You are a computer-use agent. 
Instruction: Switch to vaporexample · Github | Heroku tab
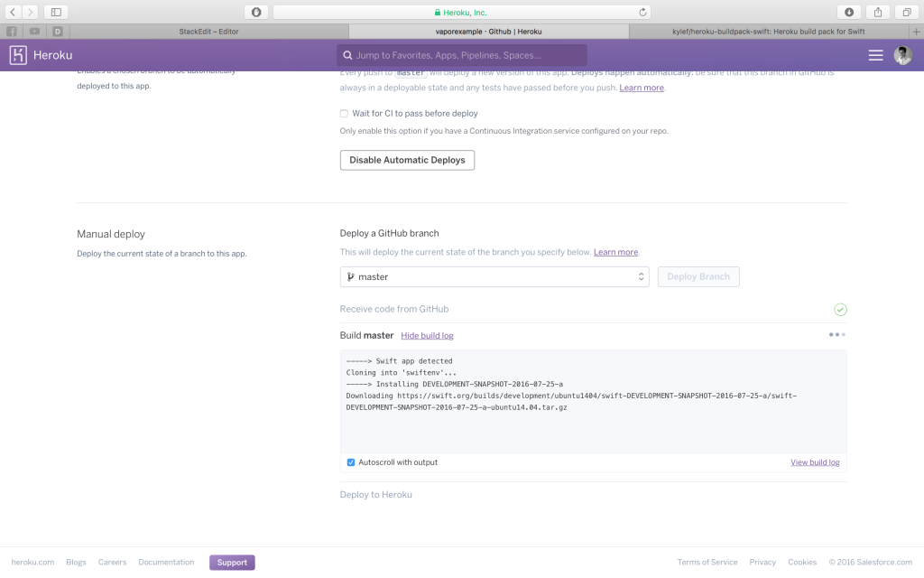click(x=488, y=32)
